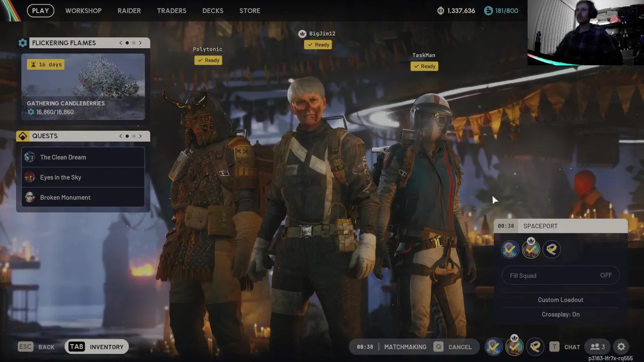The height and width of the screenshot is (362, 644).
Task: Click the party leader crown icon by BigJim12
Action: click(302, 34)
